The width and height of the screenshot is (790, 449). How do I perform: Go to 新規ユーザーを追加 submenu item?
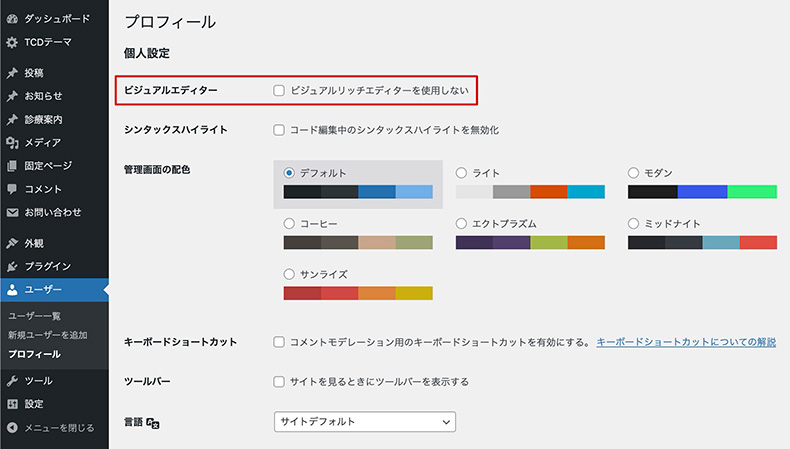click(x=48, y=335)
